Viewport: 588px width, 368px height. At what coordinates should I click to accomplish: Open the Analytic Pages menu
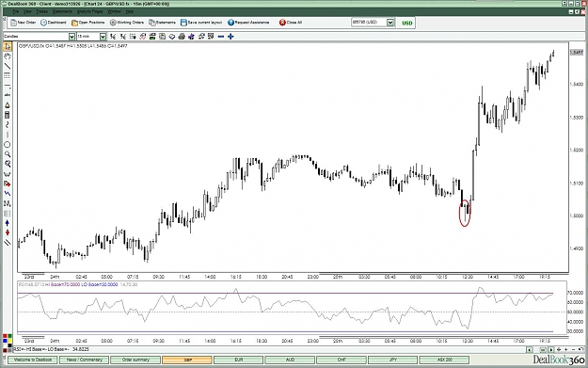(x=89, y=11)
